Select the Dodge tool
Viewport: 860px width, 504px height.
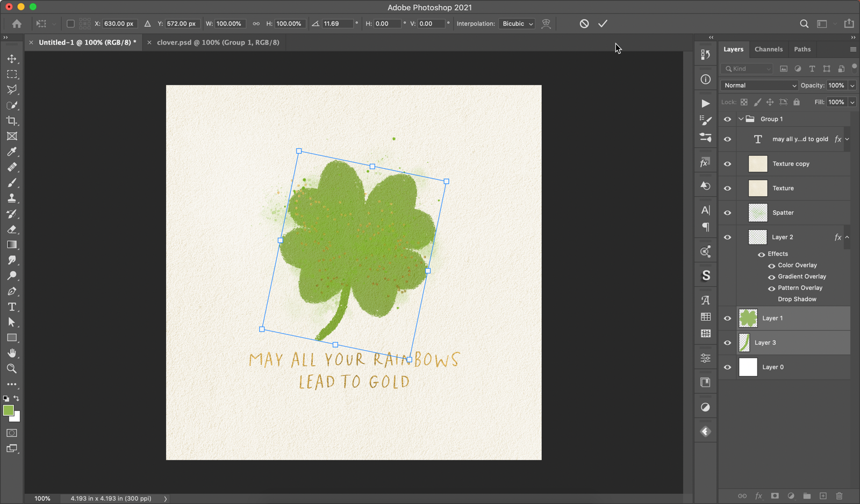tap(12, 276)
